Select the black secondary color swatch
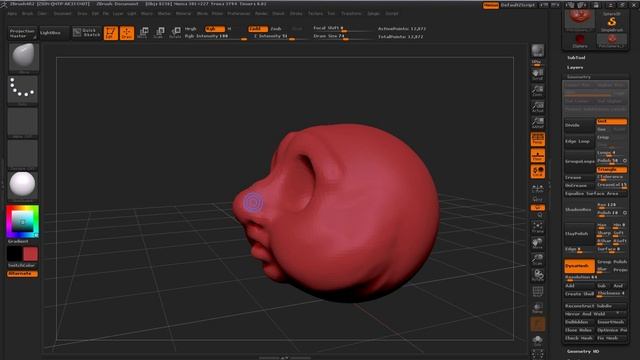 [x=15, y=254]
